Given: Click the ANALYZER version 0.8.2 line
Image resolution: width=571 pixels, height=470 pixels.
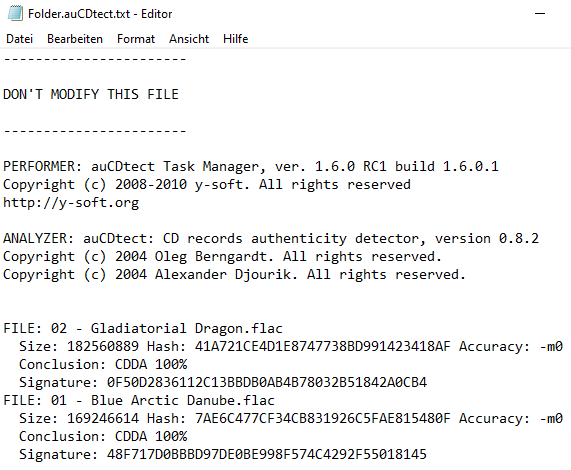Looking at the screenshot, I should (271, 239).
